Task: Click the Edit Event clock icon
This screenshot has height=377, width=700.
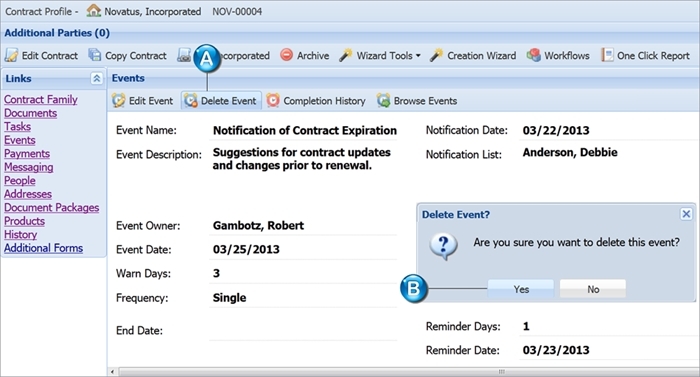Action: pos(118,101)
